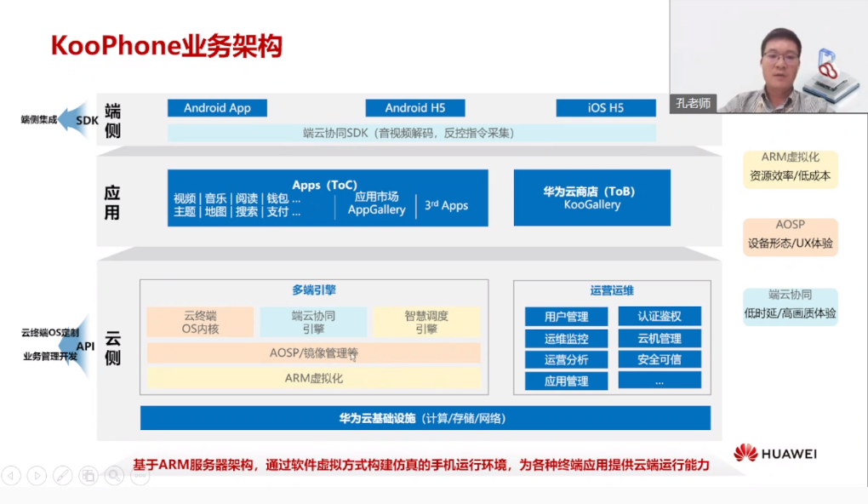Click the 应用 layer label
The image size is (868, 504).
pos(112,202)
